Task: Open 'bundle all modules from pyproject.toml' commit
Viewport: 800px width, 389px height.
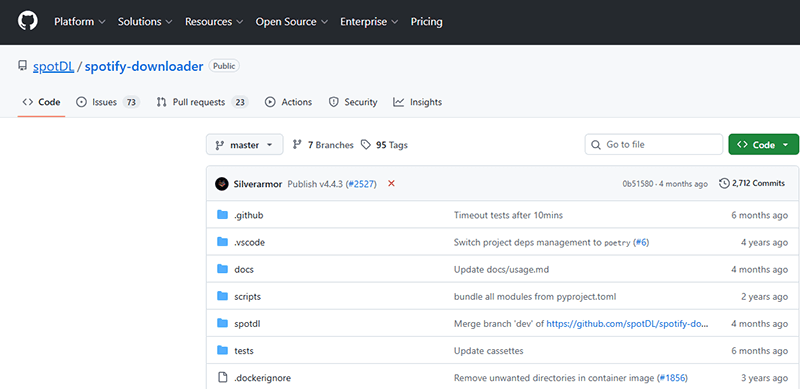Action: (535, 297)
